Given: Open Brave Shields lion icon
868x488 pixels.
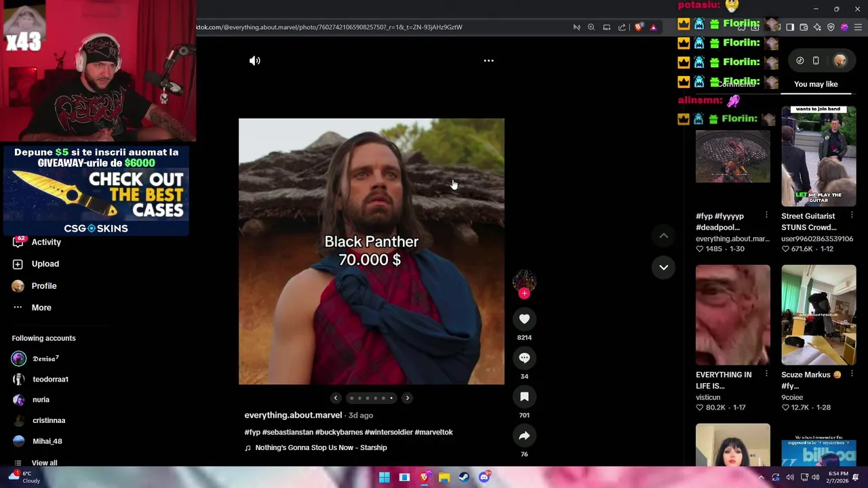Looking at the screenshot, I should tap(638, 27).
